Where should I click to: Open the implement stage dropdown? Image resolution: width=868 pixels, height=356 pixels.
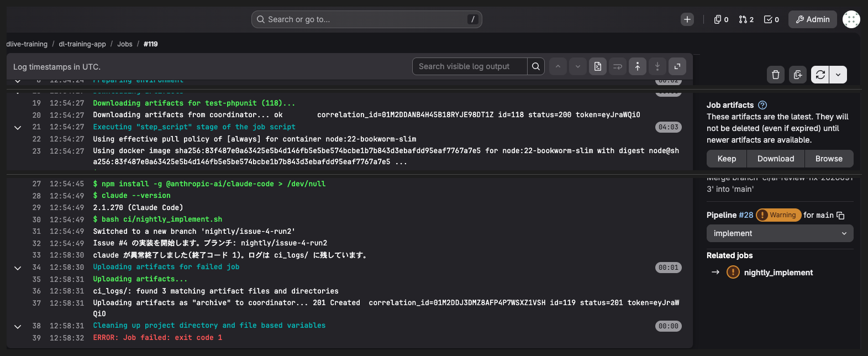pyautogui.click(x=780, y=233)
